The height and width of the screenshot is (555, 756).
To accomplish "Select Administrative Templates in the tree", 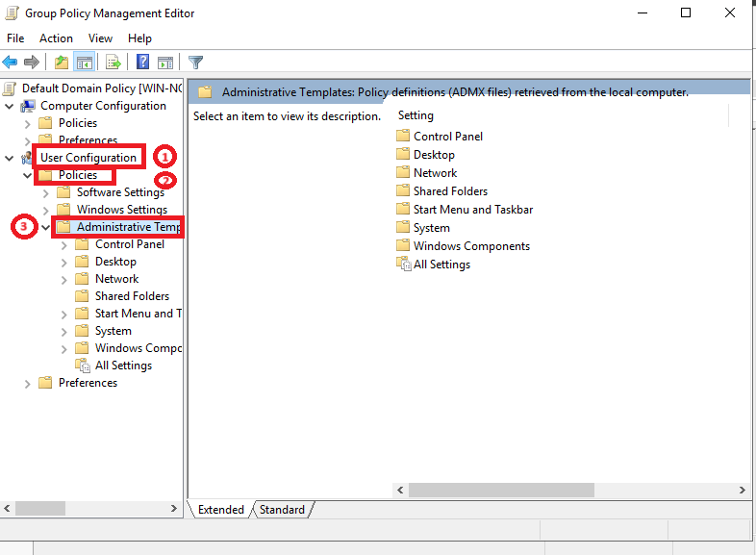I will click(128, 227).
